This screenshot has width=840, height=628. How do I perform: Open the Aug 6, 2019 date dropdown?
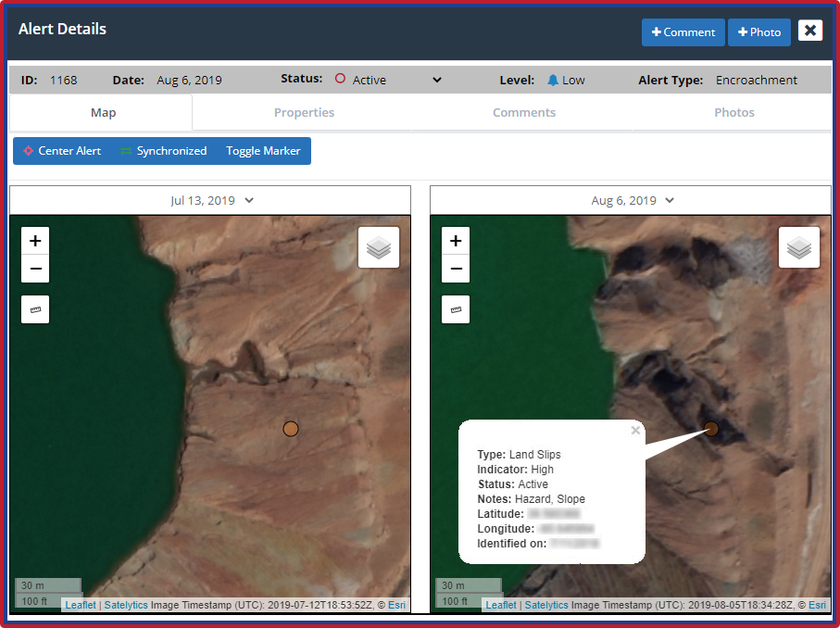point(631,200)
